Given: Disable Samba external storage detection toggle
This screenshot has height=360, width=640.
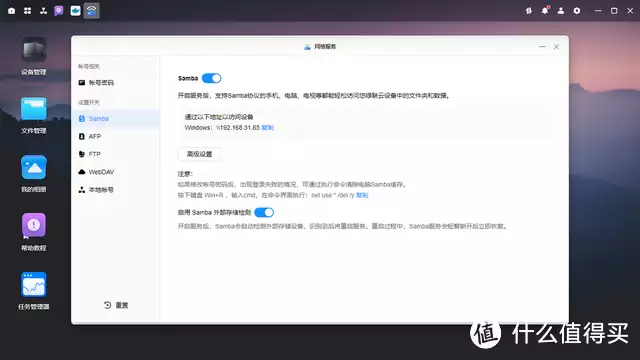Looking at the screenshot, I should pos(264,212).
